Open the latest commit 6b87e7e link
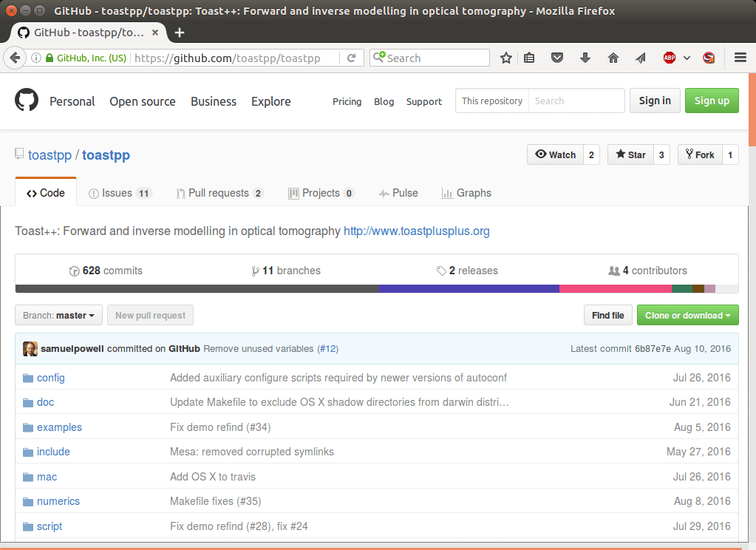The height and width of the screenshot is (550, 756). point(653,349)
